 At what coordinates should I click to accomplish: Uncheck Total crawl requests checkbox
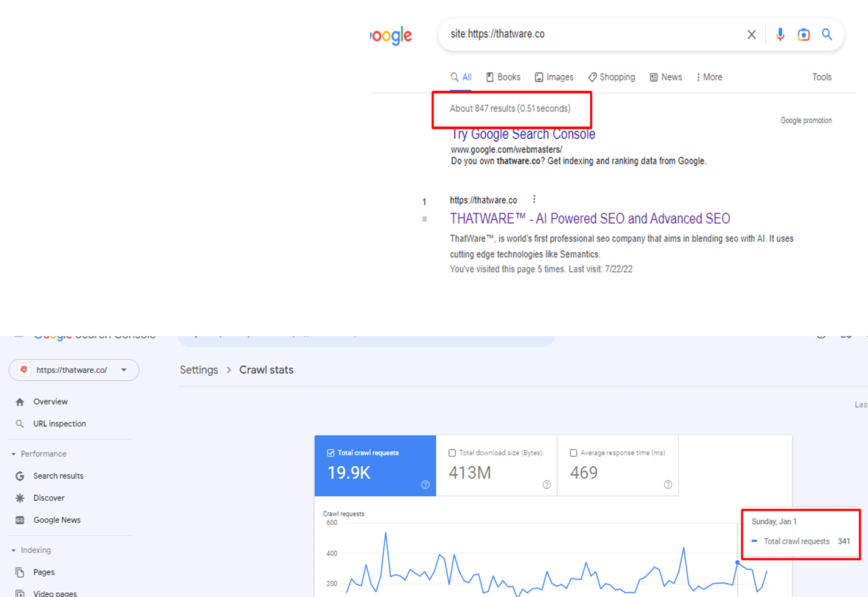(331, 453)
